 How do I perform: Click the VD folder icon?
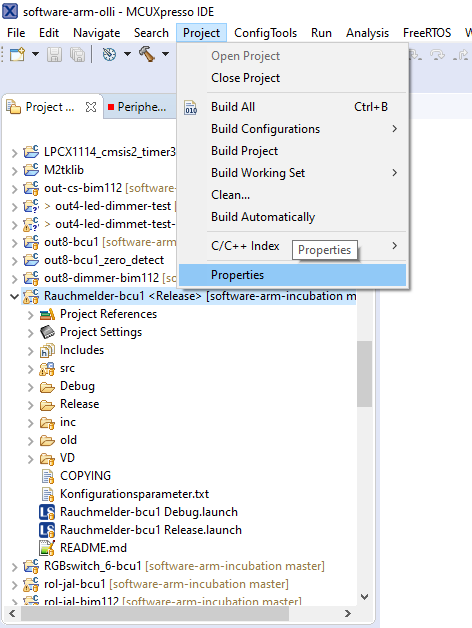pos(47,458)
